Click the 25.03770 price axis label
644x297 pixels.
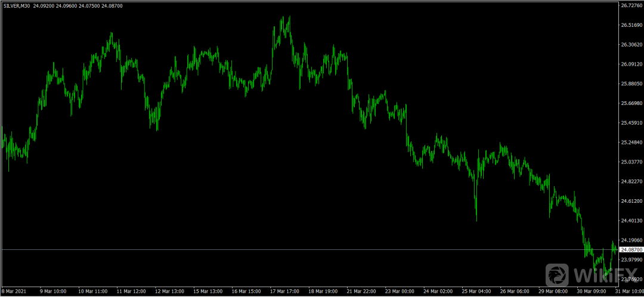[631, 162]
